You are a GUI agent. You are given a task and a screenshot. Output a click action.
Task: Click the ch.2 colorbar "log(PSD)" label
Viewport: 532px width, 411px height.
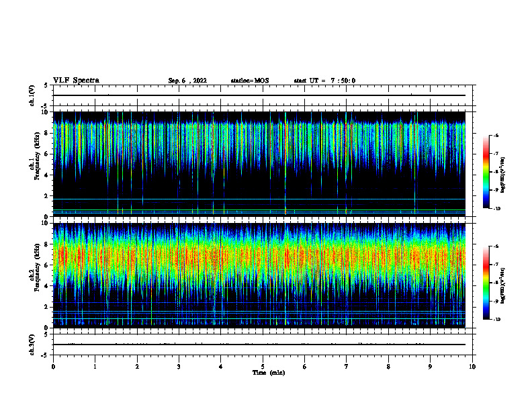click(503, 285)
